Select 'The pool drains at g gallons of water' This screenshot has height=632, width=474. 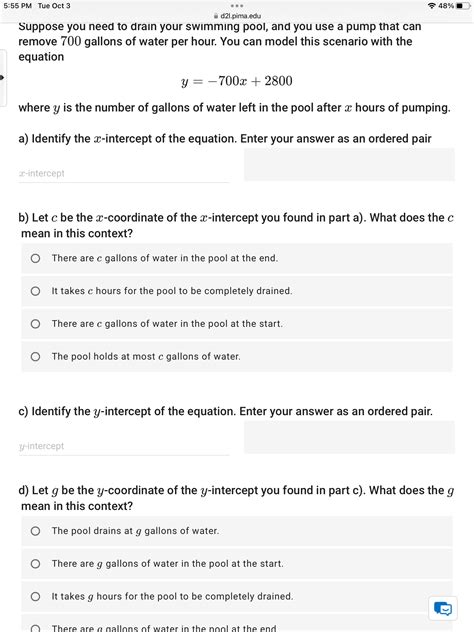[x=237, y=531]
